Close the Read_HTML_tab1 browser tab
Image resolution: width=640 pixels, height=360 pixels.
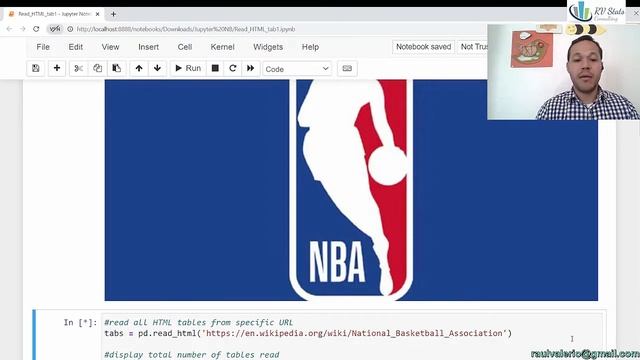click(x=98, y=14)
